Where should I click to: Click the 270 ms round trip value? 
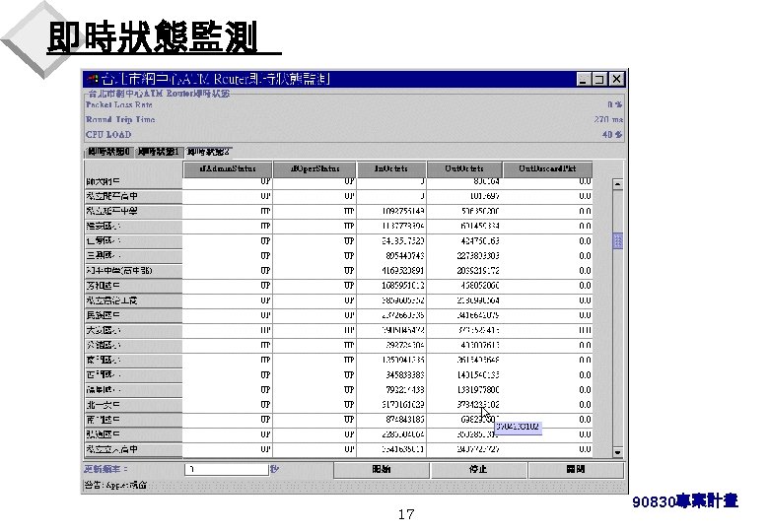[608, 119]
